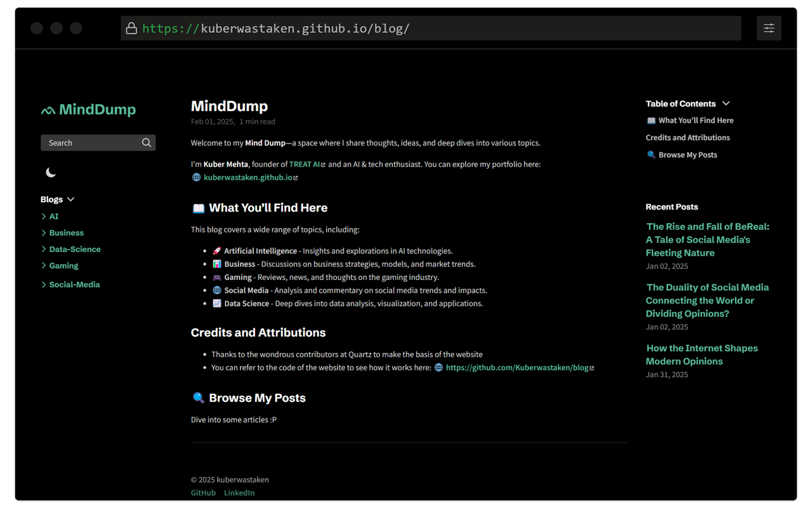812x508 pixels.
Task: Click the globe icon before the GitHub repo link
Action: pyautogui.click(x=438, y=368)
